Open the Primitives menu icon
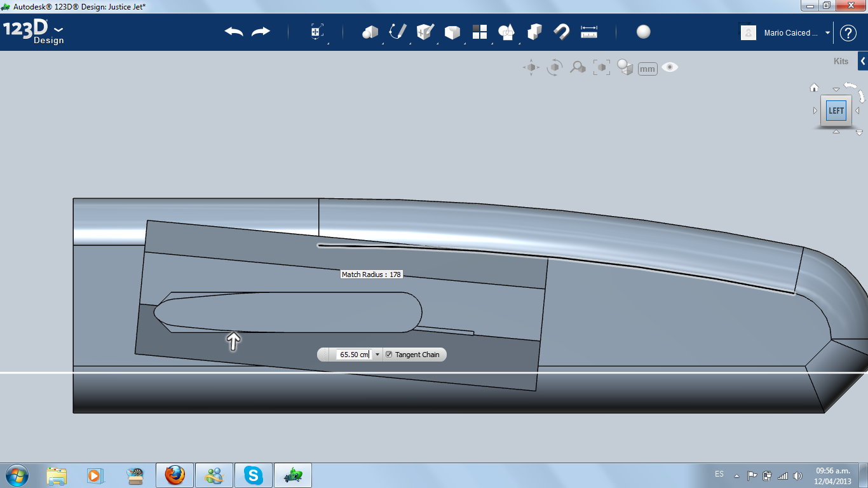 [370, 32]
